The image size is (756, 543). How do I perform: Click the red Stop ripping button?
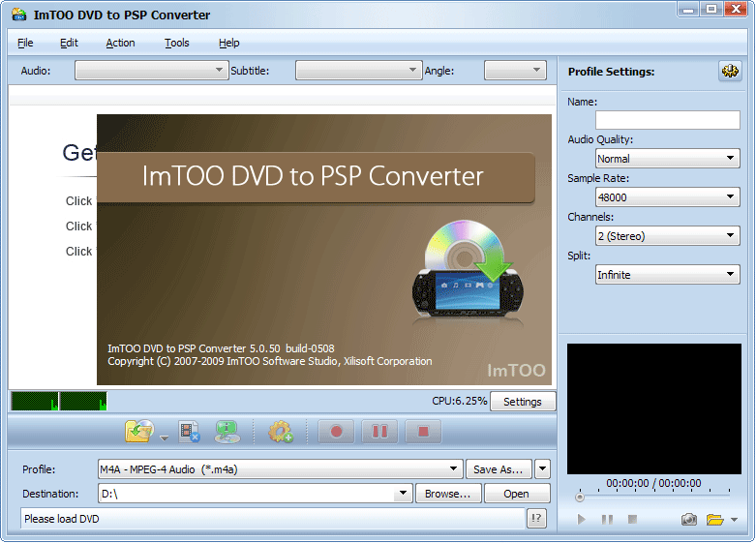[x=423, y=431]
